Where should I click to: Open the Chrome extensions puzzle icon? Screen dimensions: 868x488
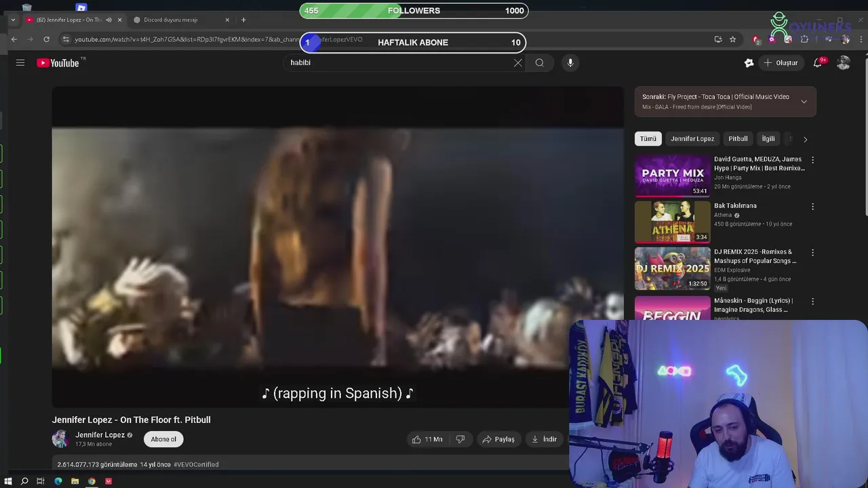[x=804, y=39]
